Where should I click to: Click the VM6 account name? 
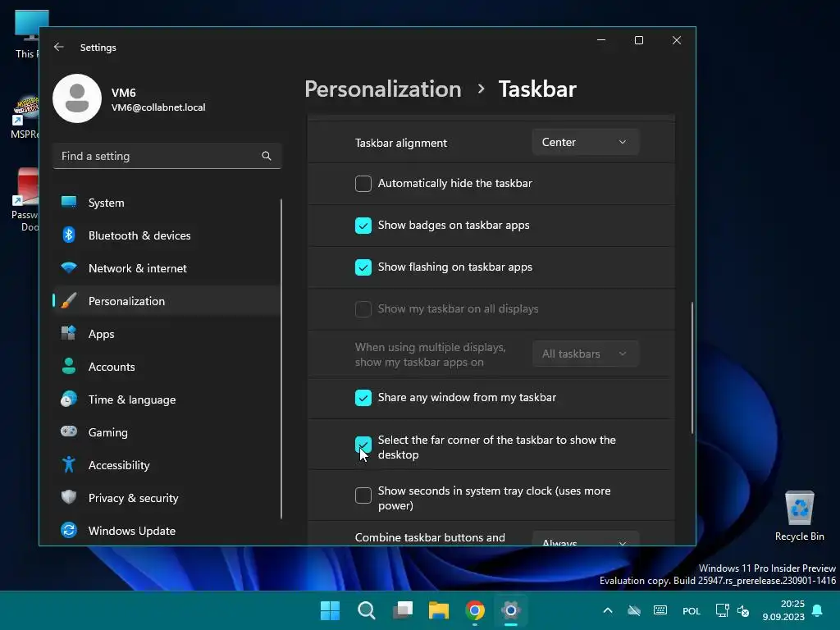[x=123, y=92]
